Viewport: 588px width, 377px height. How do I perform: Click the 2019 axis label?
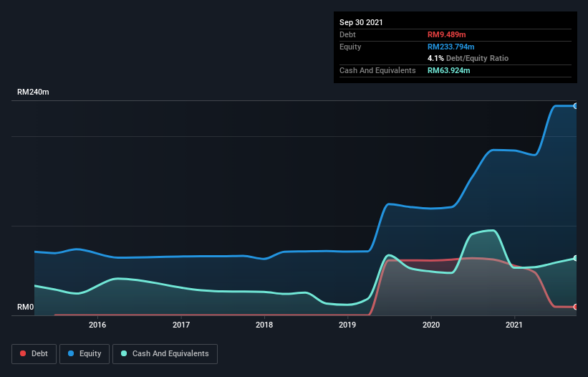coord(347,325)
